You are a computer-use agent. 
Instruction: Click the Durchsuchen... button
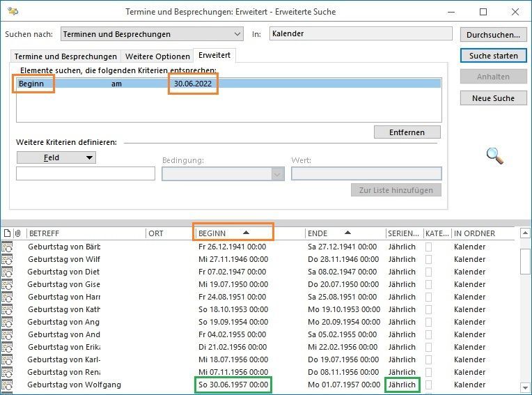[x=493, y=35]
